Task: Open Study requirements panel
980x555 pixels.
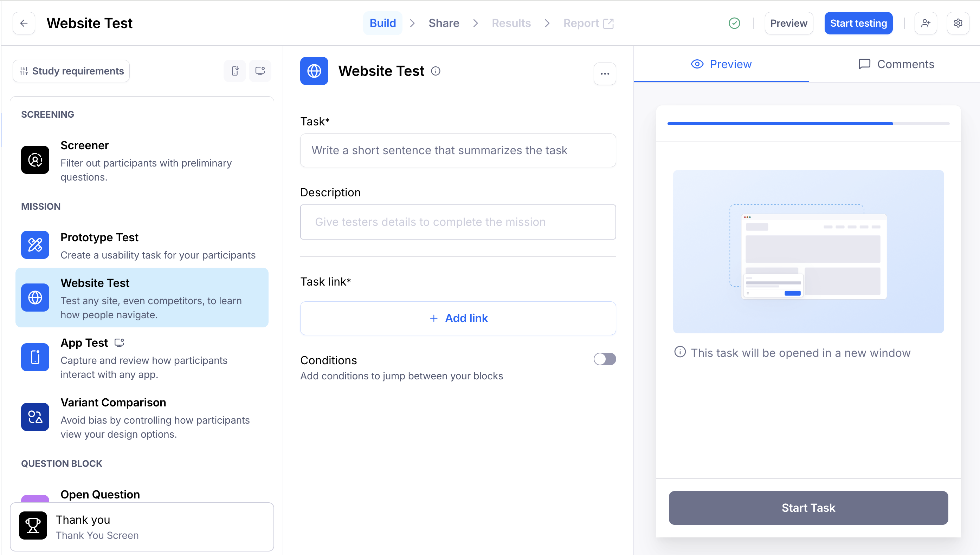Action: pos(71,71)
